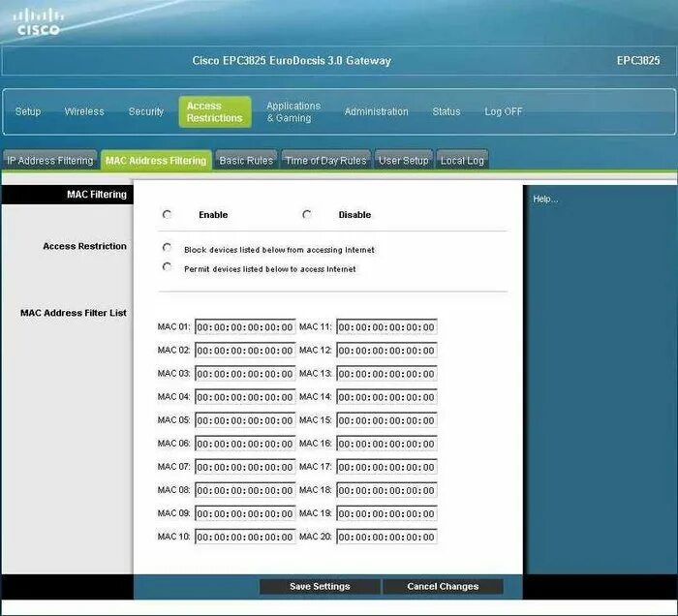This screenshot has height=616, width=678.
Task: Click the MAC 07 address field
Action: click(x=245, y=467)
